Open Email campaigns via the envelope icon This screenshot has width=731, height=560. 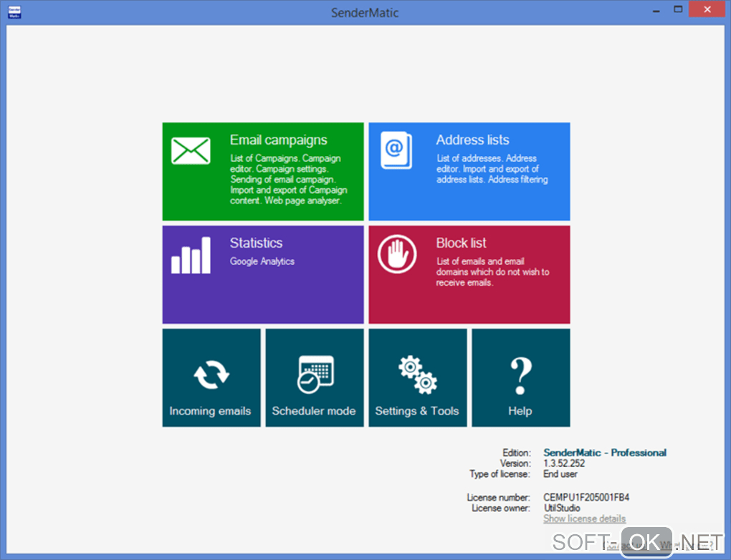191,150
